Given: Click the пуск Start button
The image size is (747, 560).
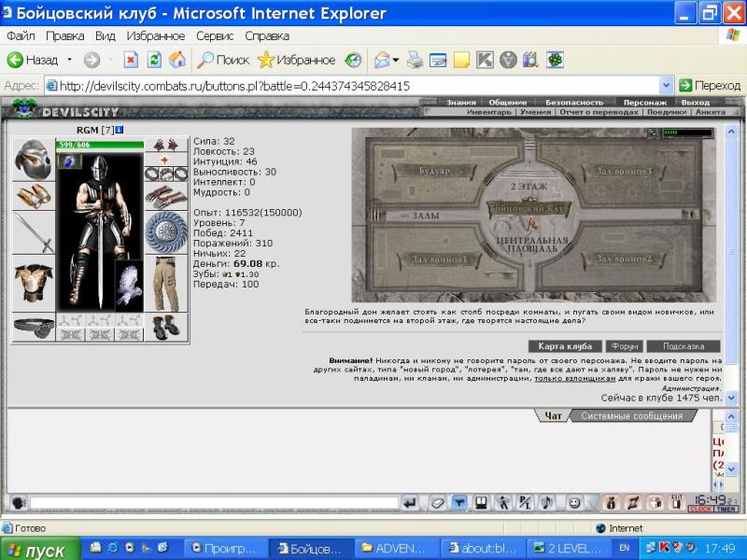Looking at the screenshot, I should pyautogui.click(x=39, y=550).
